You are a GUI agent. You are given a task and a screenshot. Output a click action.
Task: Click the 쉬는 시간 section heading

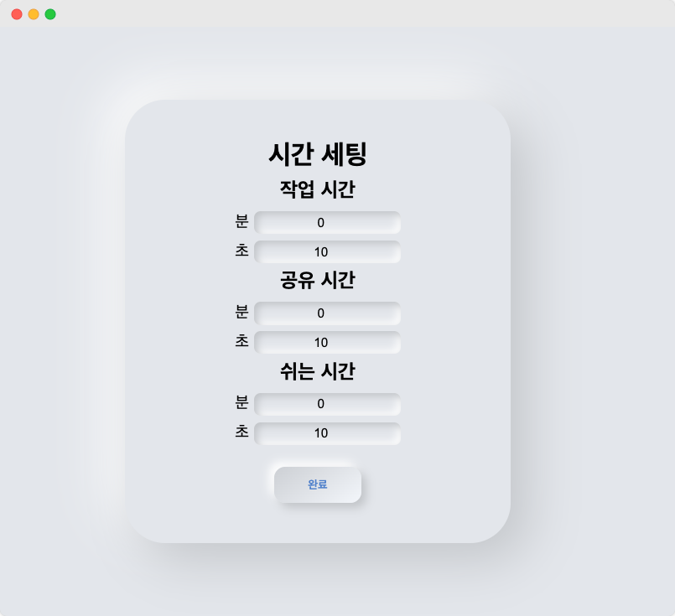tap(318, 370)
